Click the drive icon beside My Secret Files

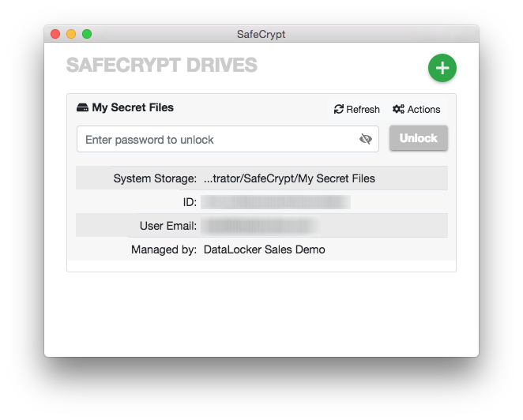pos(82,107)
